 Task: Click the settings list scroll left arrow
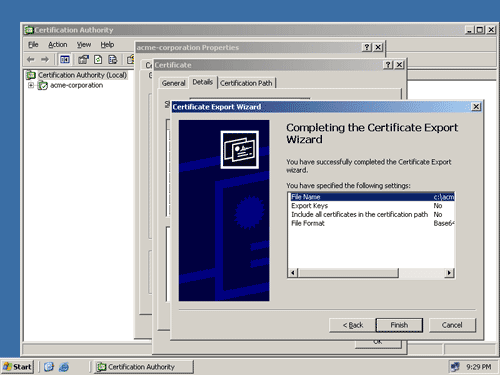tap(293, 273)
